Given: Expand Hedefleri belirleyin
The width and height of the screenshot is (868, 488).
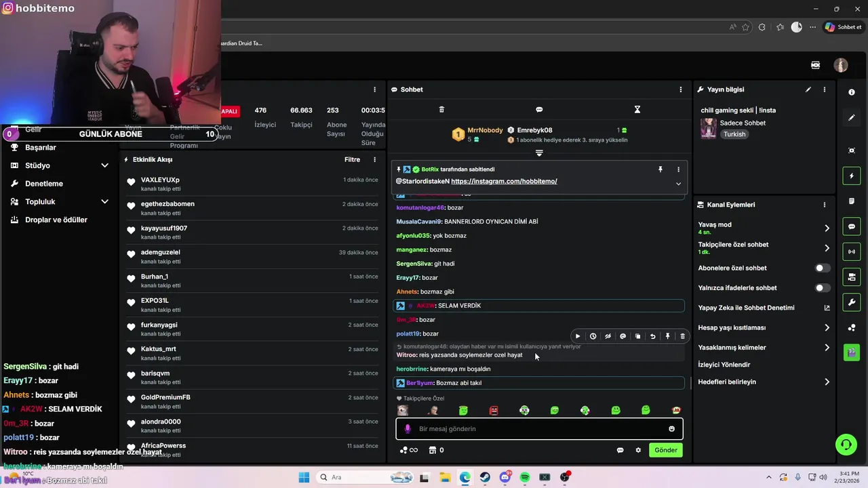Looking at the screenshot, I should pyautogui.click(x=827, y=382).
